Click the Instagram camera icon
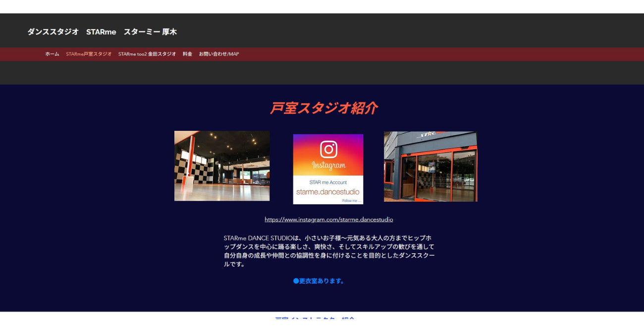This screenshot has width=644, height=332. (328, 148)
